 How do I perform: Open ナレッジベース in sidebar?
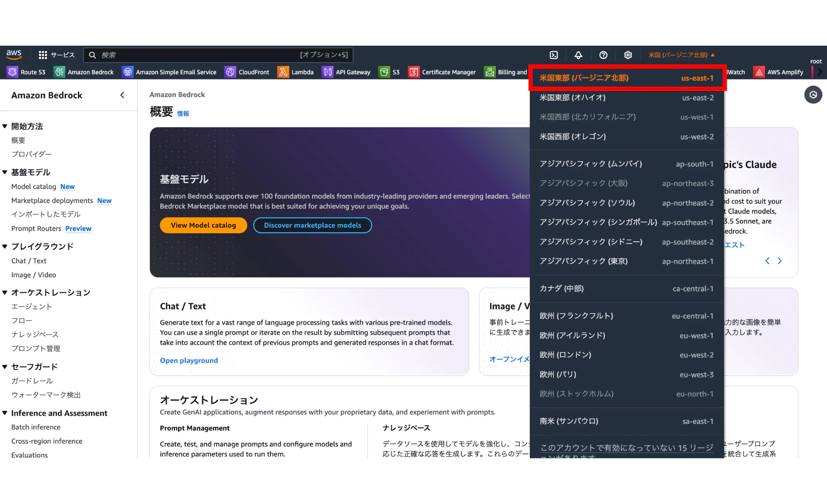click(x=35, y=335)
